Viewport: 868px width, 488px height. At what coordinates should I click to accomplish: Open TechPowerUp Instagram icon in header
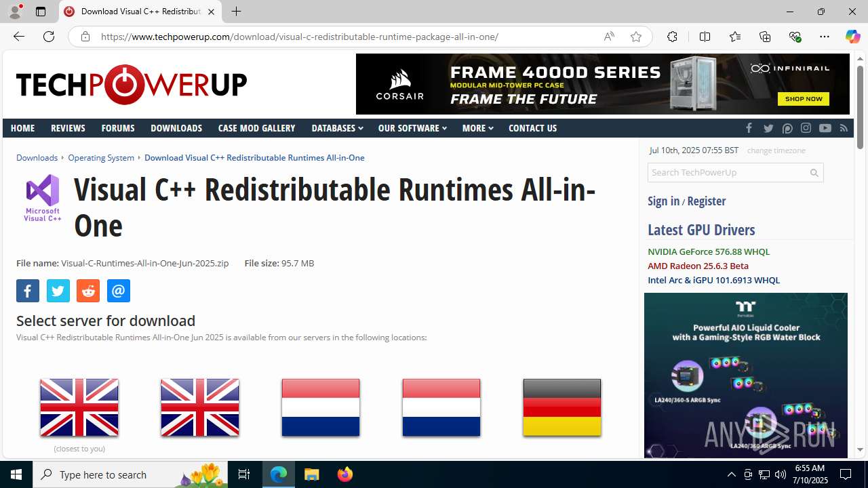click(x=806, y=128)
